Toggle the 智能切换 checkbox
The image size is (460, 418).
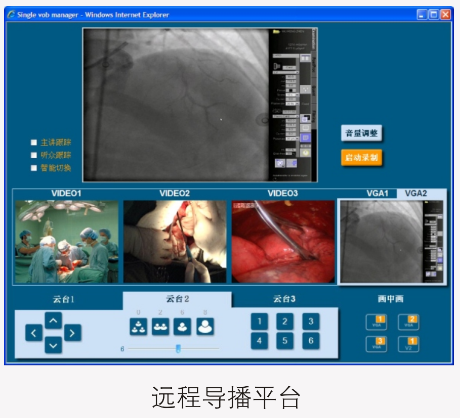34,168
